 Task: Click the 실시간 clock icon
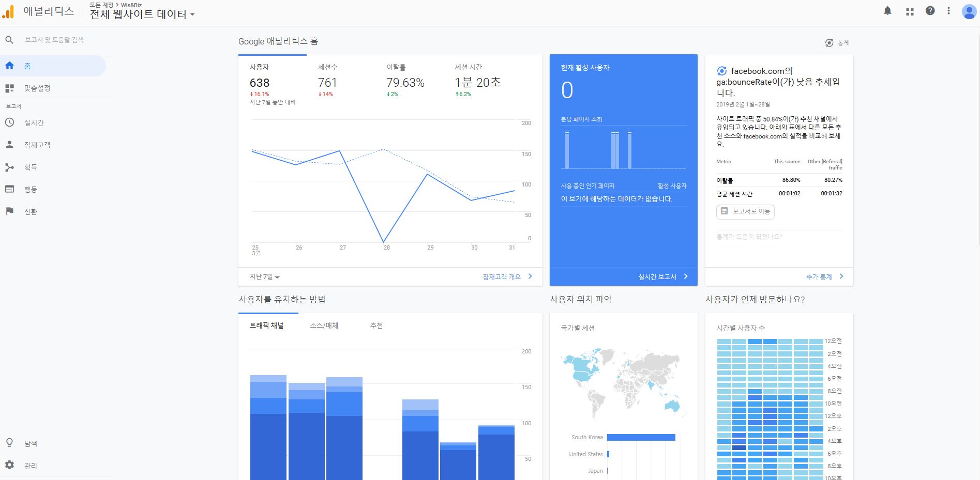(x=9, y=122)
